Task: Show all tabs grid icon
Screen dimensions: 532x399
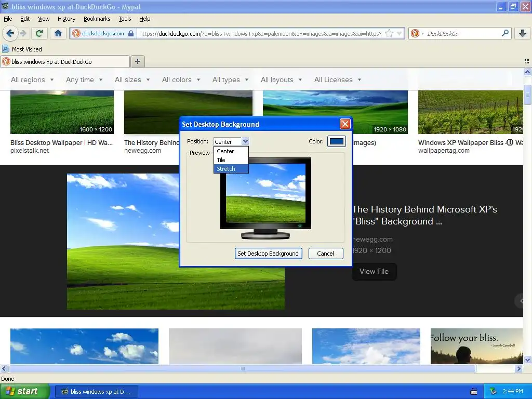Action: 527,61
